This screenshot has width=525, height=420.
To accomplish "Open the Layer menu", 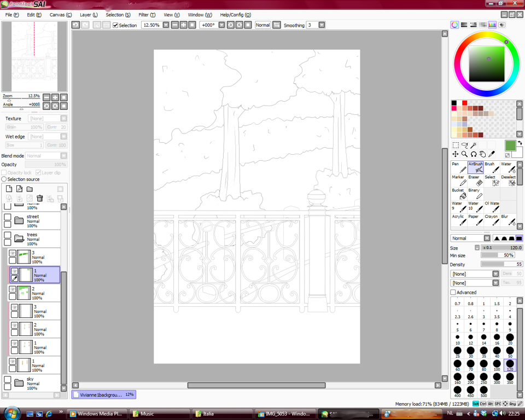I will 89,15.
